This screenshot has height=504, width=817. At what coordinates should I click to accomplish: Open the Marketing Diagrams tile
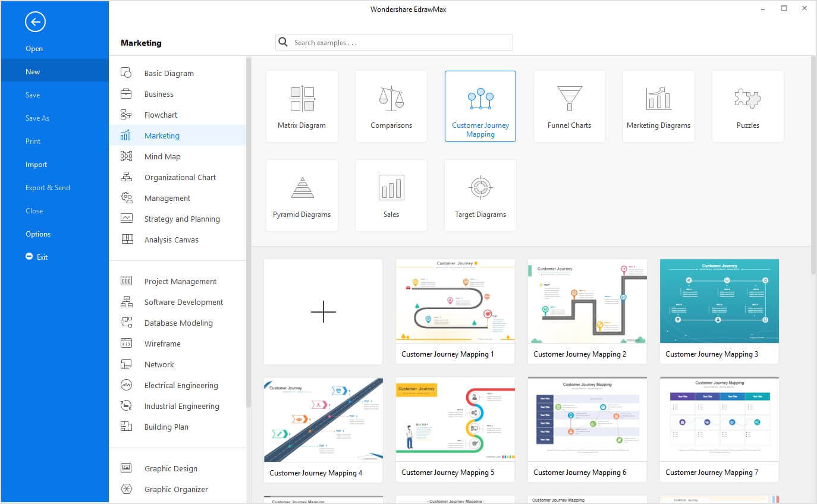pyautogui.click(x=659, y=106)
